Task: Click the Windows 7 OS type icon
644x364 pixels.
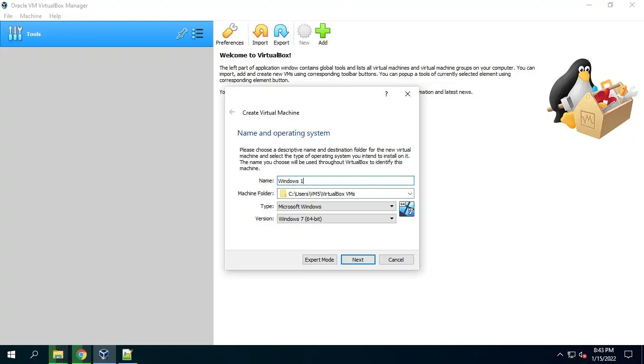Action: click(x=407, y=209)
